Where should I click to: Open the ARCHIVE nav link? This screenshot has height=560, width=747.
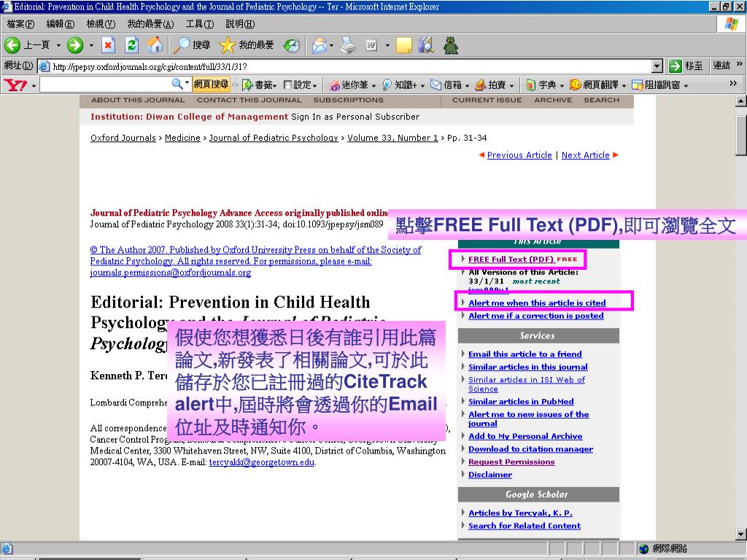click(x=553, y=100)
